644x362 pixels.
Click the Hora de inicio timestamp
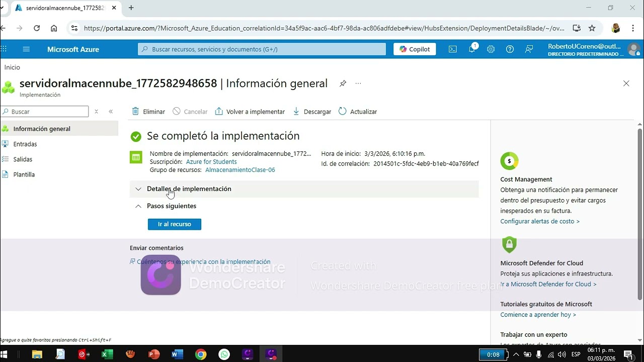395,154
